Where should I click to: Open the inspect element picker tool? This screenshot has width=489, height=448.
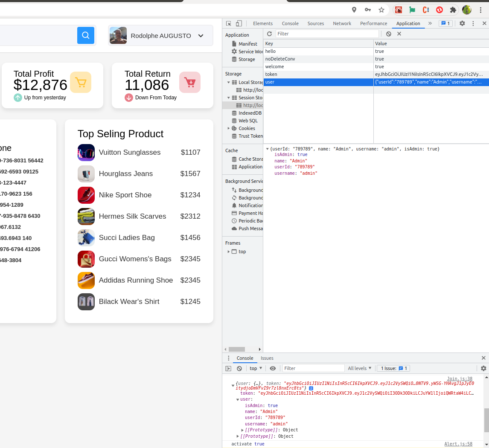pyautogui.click(x=229, y=23)
